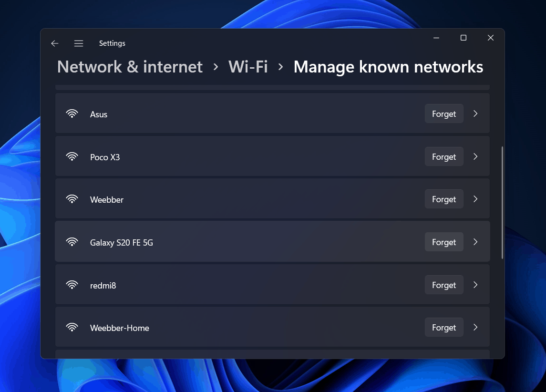Click the Wi-Fi icon beside Weebber-Home
Image resolution: width=546 pixels, height=392 pixels.
point(72,327)
